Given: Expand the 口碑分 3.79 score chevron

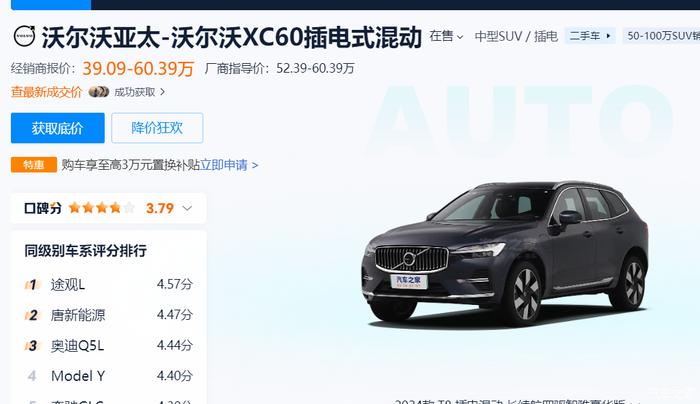Looking at the screenshot, I should (188, 208).
